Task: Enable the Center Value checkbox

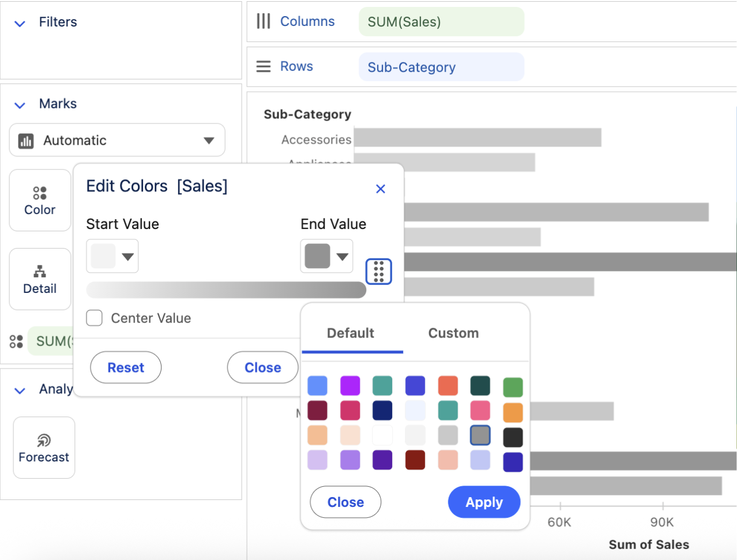Action: [95, 318]
